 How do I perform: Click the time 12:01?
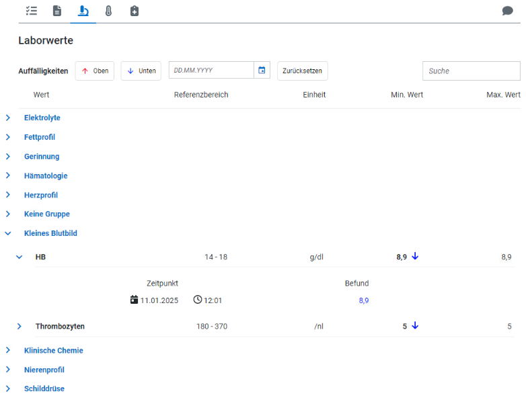point(213,300)
